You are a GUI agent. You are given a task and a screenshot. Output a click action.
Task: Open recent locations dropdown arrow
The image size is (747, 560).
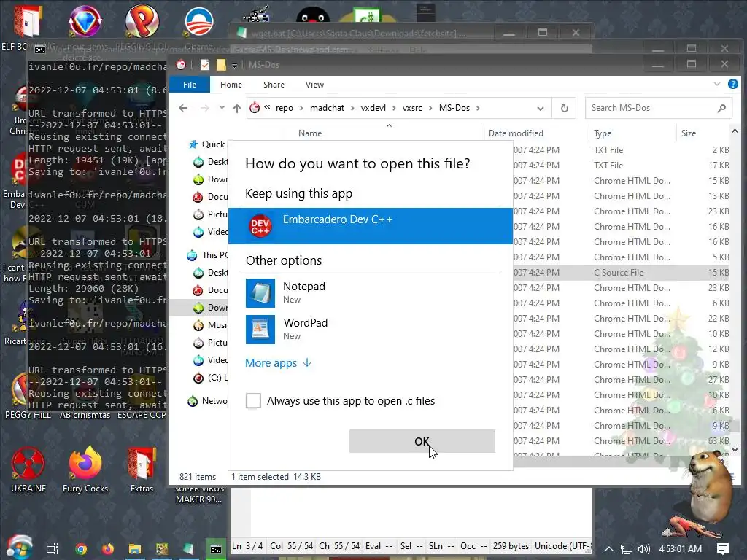pos(222,108)
